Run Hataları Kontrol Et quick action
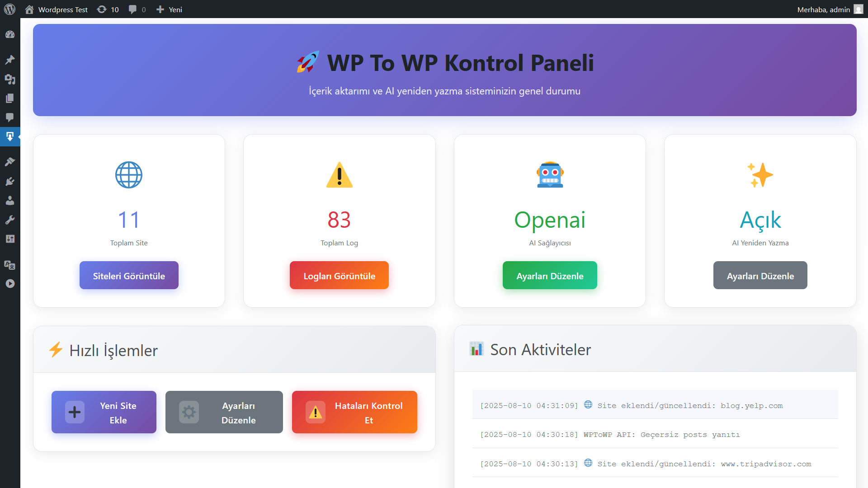This screenshot has width=868, height=488. click(x=354, y=412)
